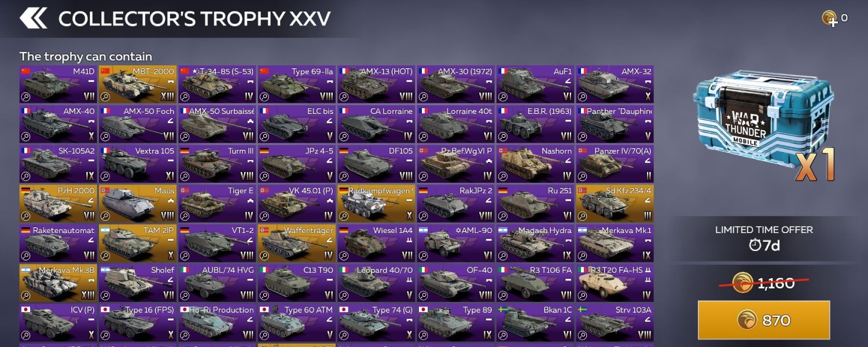Choose the Radkampfwagen vehicle tile

click(x=377, y=204)
